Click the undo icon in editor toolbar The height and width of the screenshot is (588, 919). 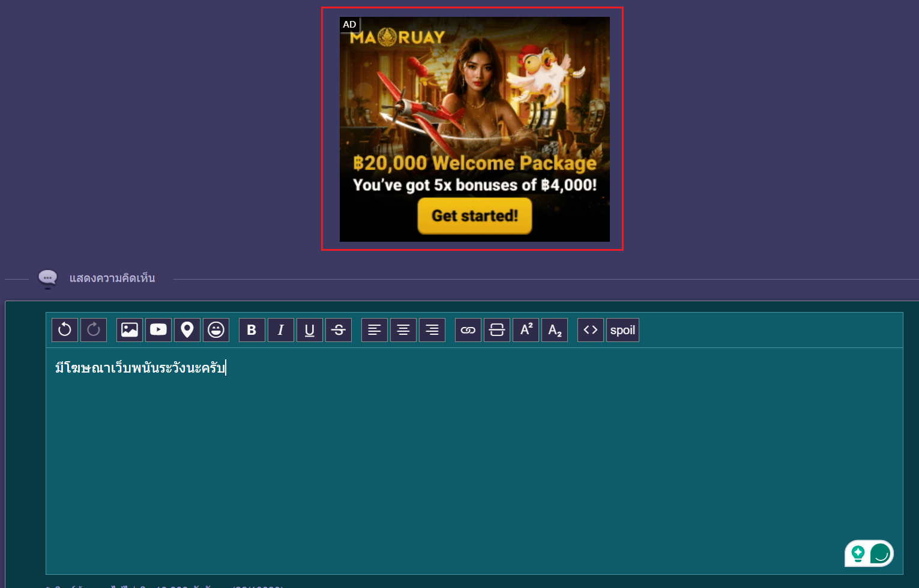[x=65, y=330]
